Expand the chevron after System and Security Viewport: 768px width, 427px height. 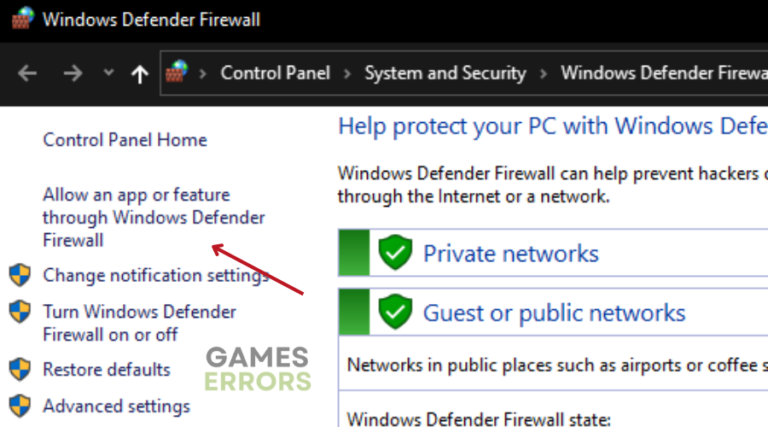pos(545,73)
